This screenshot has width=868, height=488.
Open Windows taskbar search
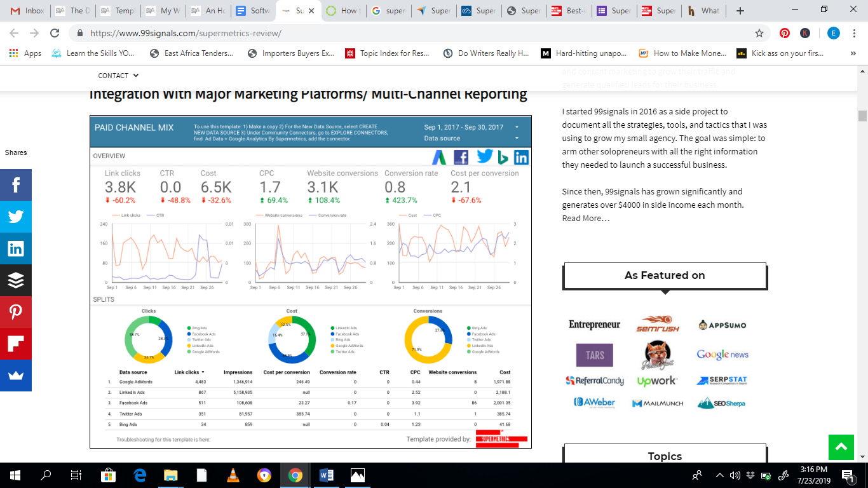pyautogui.click(x=46, y=475)
